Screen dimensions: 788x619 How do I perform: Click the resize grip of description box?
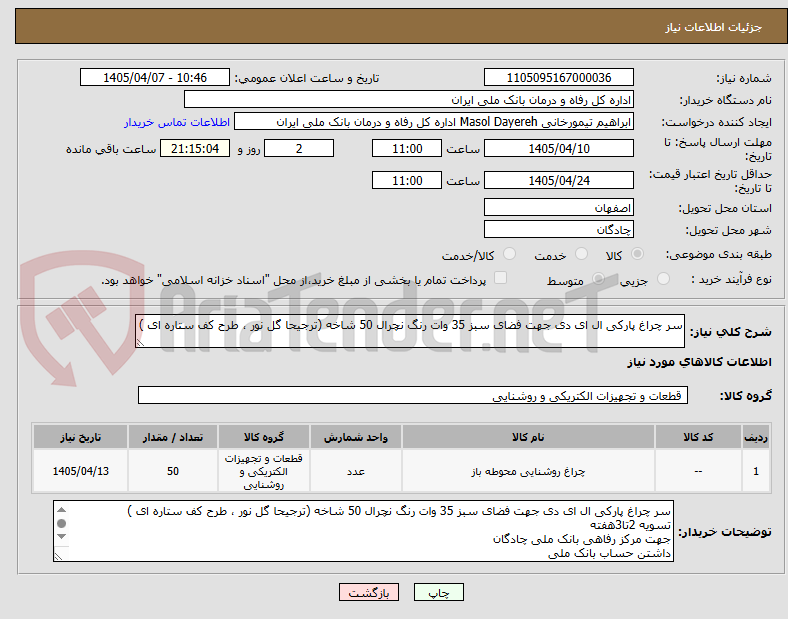[x=140, y=343]
